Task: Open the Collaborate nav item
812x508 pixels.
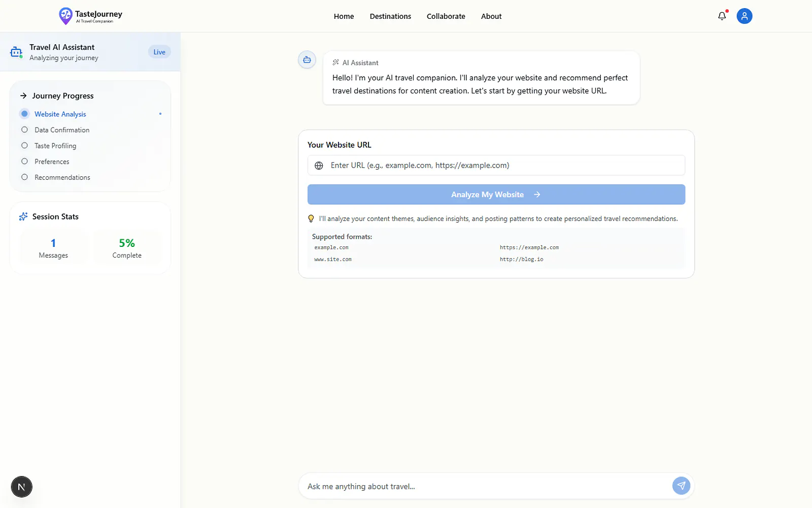Action: pos(446,16)
